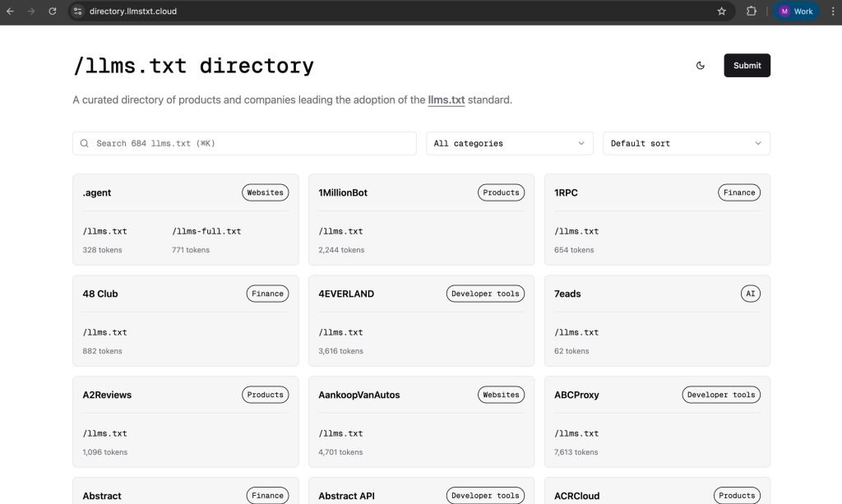The width and height of the screenshot is (842, 504).
Task: Select the 771 tokens text
Action: pos(191,250)
